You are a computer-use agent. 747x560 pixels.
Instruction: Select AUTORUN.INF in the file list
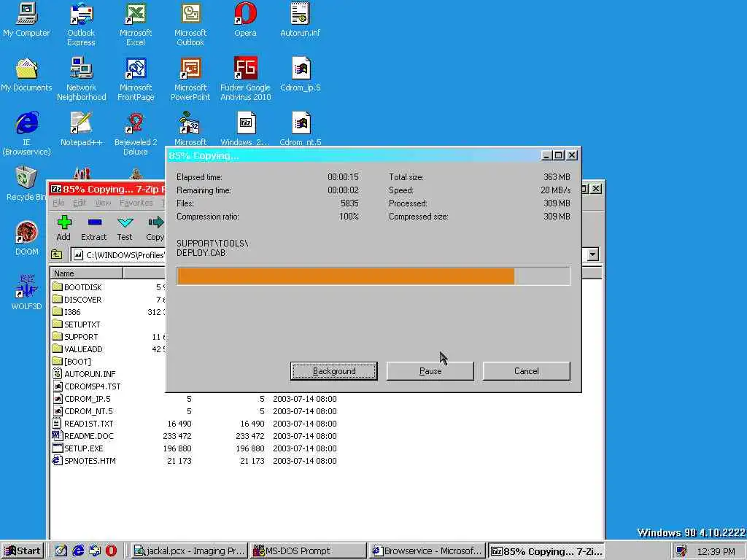click(84, 374)
